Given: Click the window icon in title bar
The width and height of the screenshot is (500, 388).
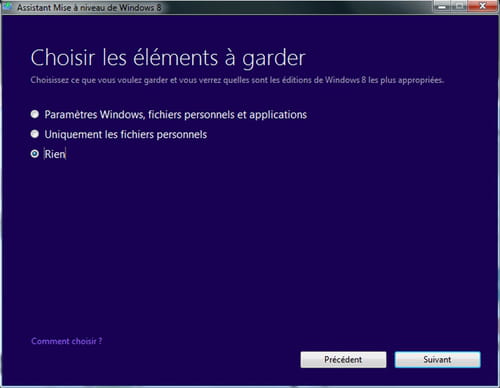Looking at the screenshot, I should point(8,7).
